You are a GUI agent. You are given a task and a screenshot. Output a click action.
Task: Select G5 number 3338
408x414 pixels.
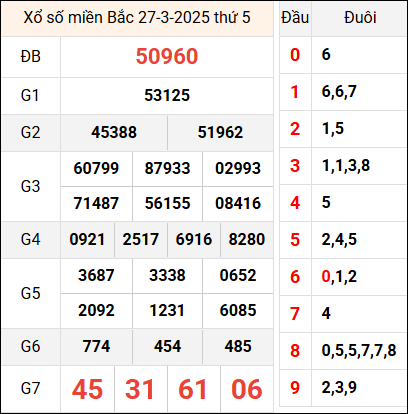(x=167, y=275)
